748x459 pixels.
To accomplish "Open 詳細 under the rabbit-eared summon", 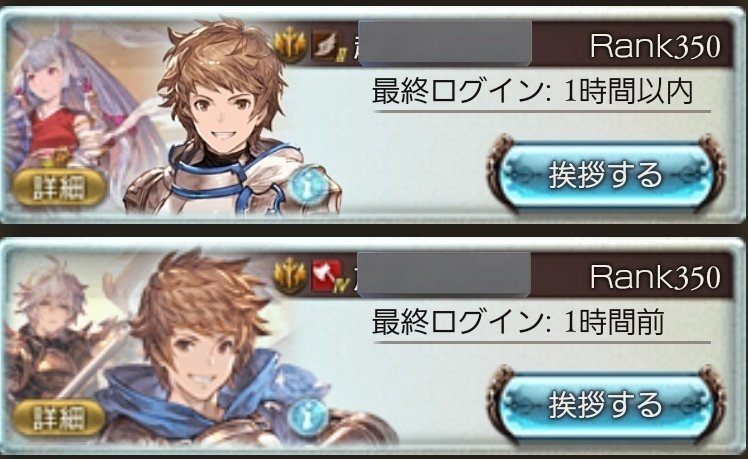I will click(x=58, y=188).
